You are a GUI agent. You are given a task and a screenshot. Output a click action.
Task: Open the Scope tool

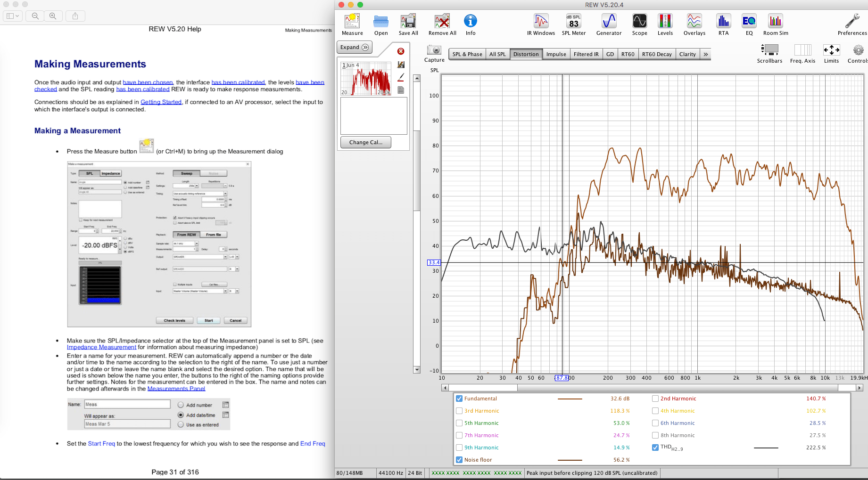point(639,24)
